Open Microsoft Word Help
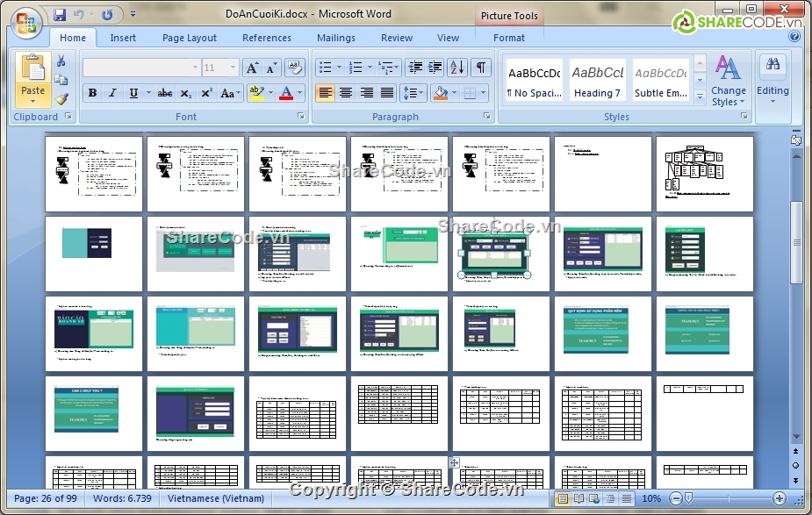 point(794,36)
